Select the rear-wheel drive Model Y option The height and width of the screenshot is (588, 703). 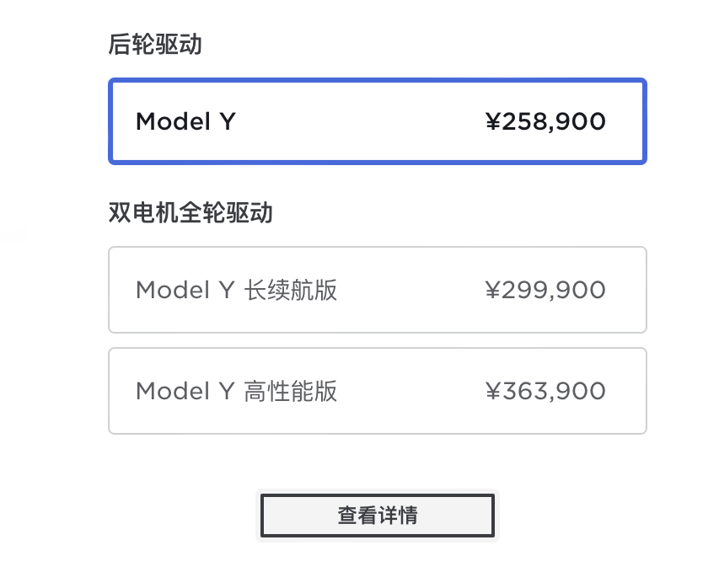[x=377, y=121]
